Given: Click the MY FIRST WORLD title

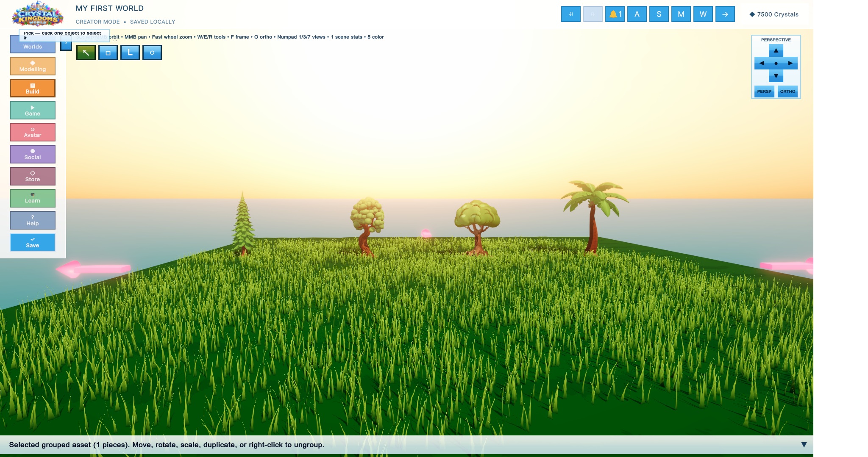Looking at the screenshot, I should [110, 8].
